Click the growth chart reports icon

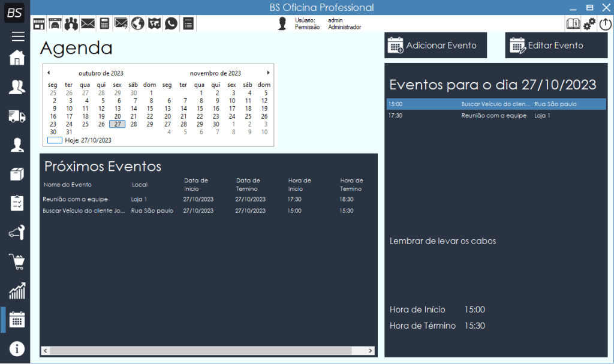tap(17, 291)
